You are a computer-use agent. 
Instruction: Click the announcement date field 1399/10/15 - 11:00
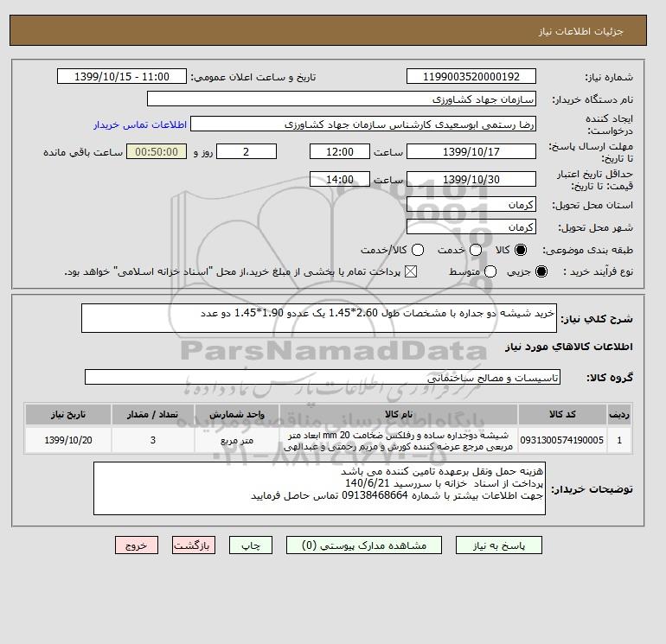121,76
